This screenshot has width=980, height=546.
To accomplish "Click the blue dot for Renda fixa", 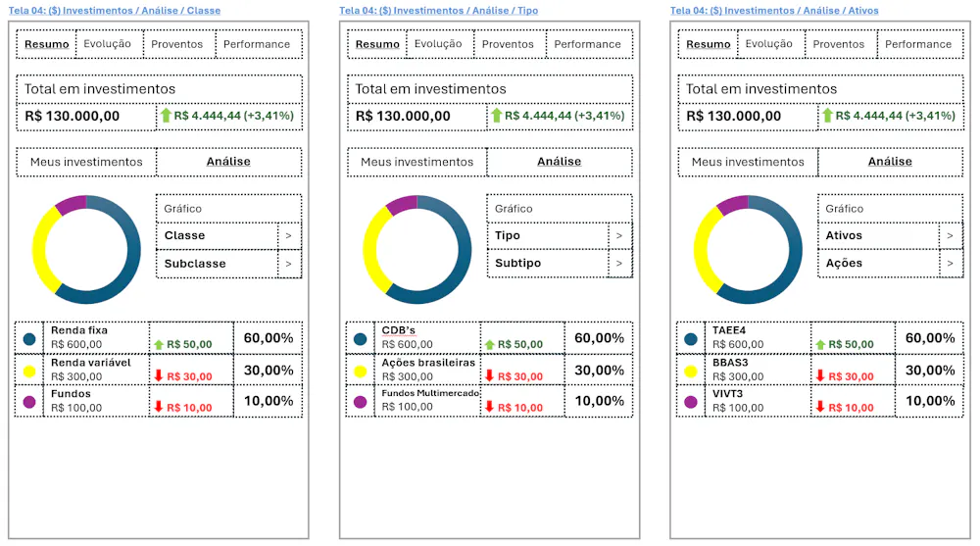I will pyautogui.click(x=29, y=339).
